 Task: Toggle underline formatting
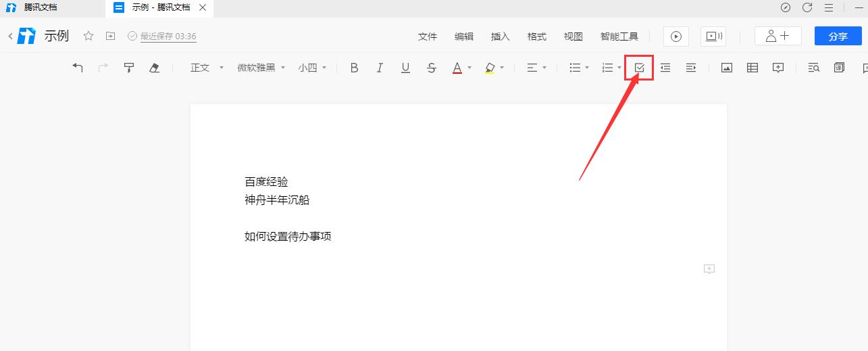[405, 68]
